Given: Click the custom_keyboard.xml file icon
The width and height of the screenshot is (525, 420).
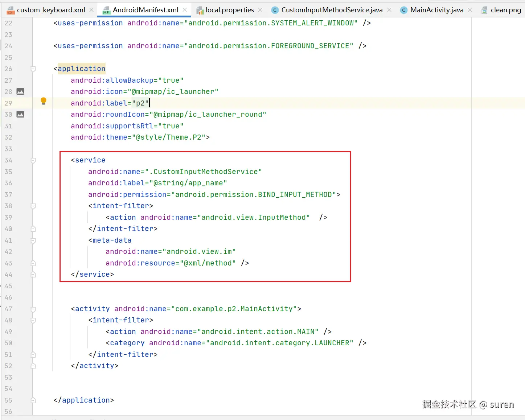Looking at the screenshot, I should (11, 10).
